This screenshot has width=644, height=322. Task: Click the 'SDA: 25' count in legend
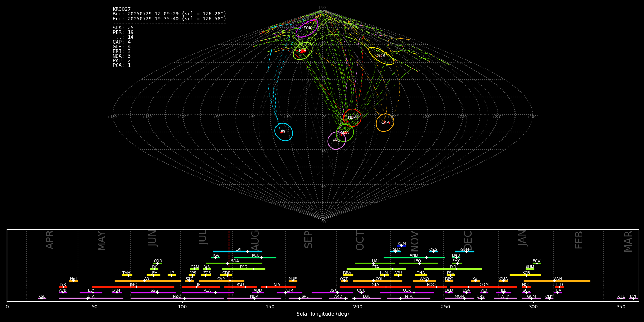123,28
